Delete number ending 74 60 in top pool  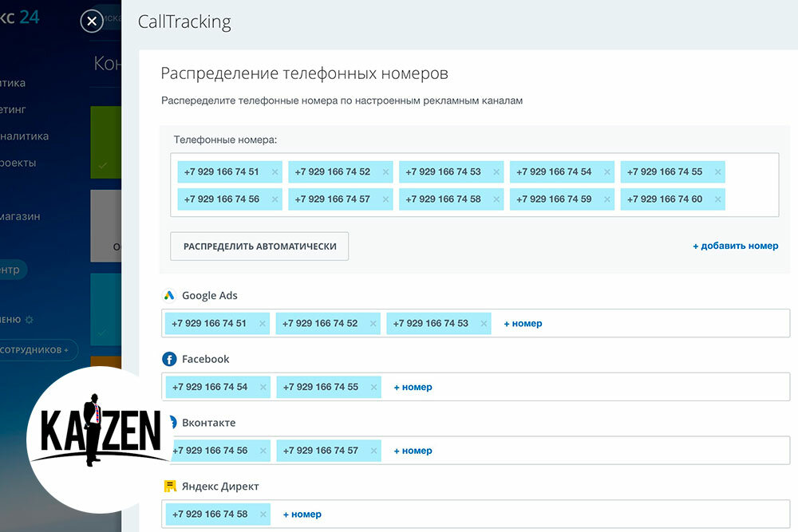click(x=717, y=199)
